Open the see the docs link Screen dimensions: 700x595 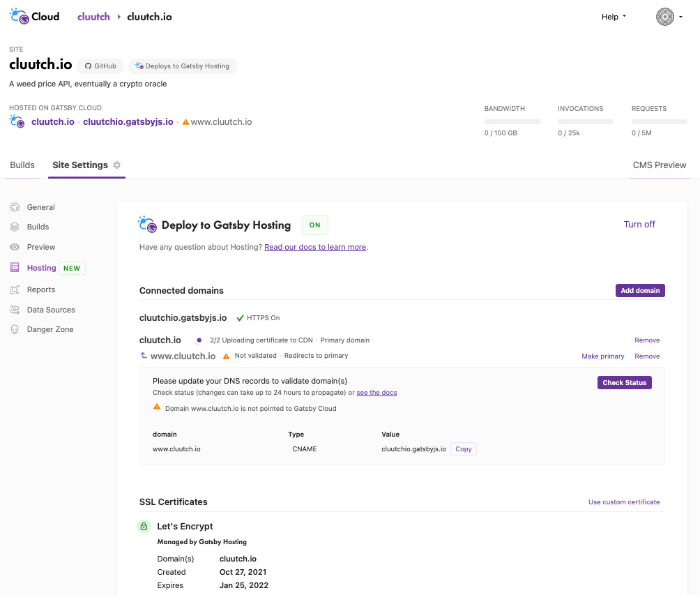click(376, 393)
